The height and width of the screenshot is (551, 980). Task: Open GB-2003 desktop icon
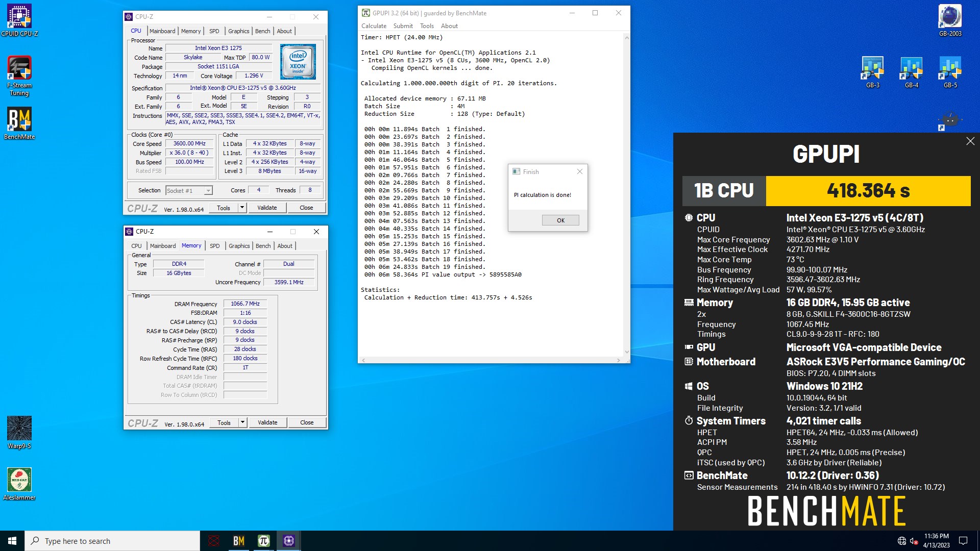[x=950, y=20]
